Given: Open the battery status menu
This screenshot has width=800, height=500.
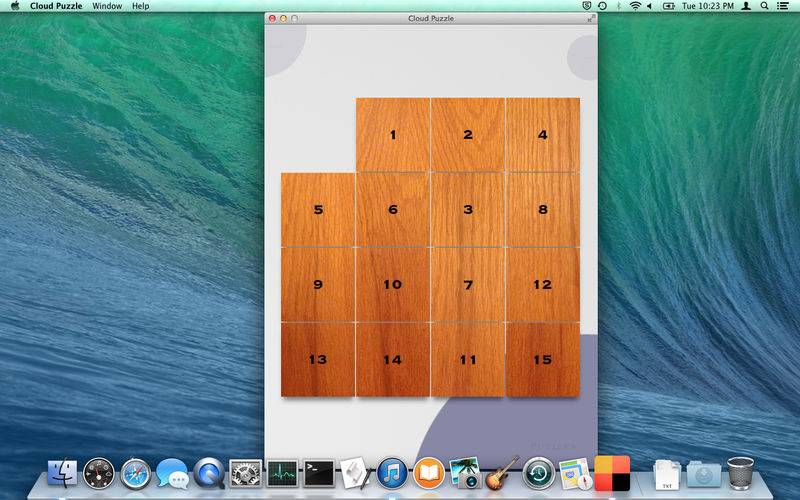Looking at the screenshot, I should (668, 6).
